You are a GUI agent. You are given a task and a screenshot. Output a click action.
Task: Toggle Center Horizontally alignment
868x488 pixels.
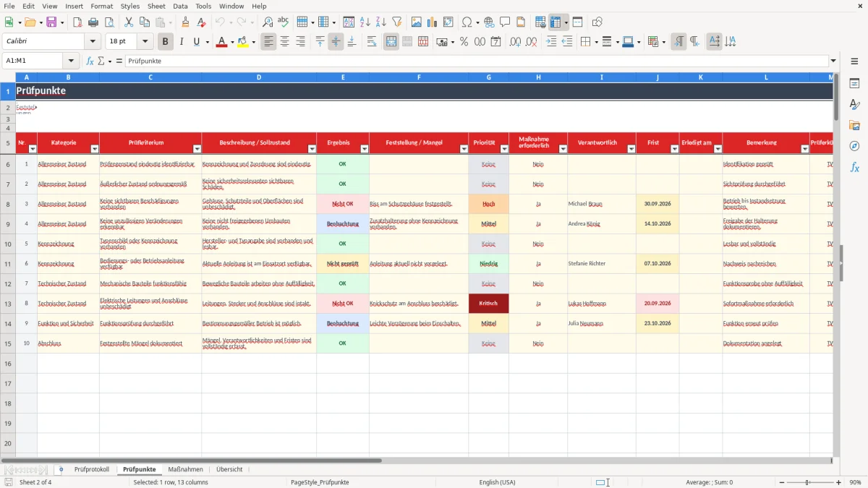(284, 42)
